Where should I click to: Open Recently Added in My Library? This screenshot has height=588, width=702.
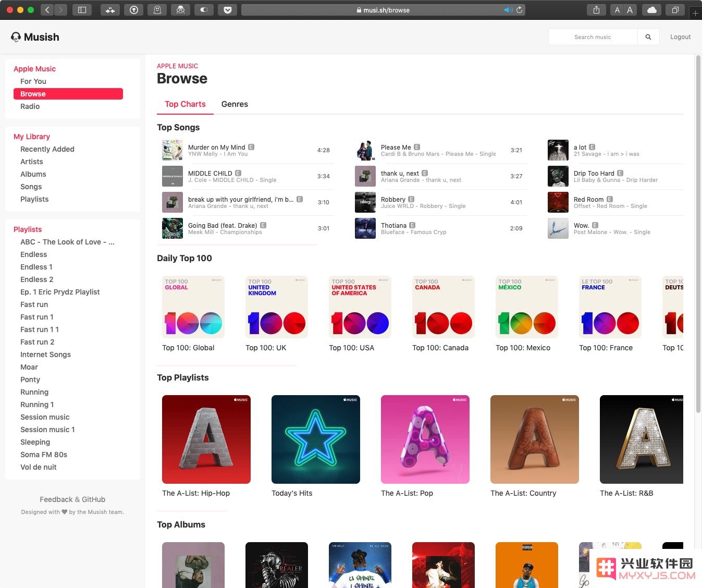tap(47, 149)
